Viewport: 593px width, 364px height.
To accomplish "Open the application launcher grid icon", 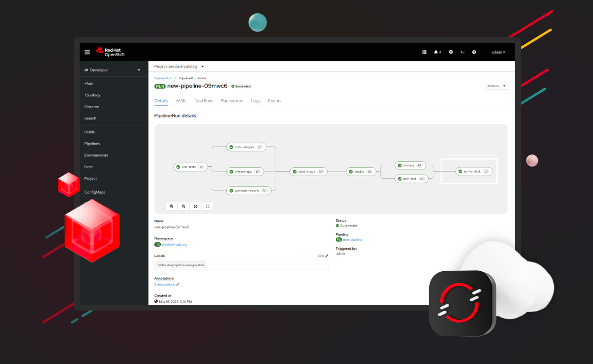I will click(x=424, y=52).
